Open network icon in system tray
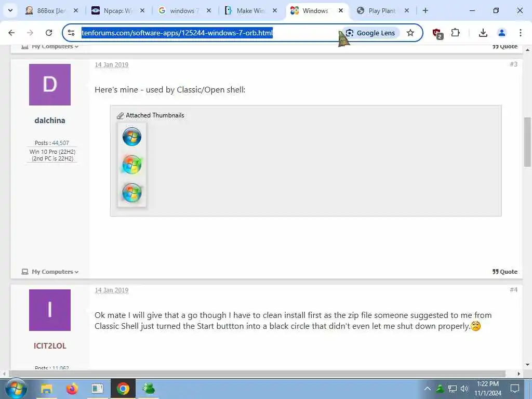This screenshot has width=532, height=399. click(453, 389)
